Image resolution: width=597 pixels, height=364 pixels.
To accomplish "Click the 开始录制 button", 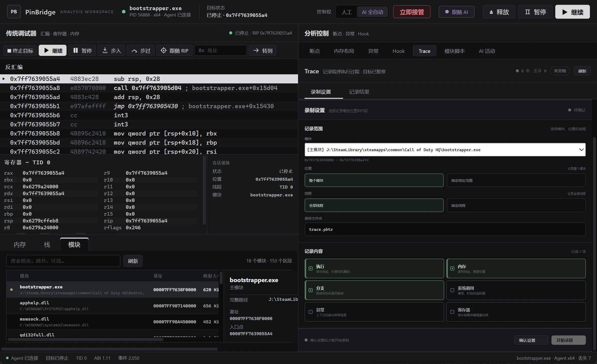I will point(568,340).
